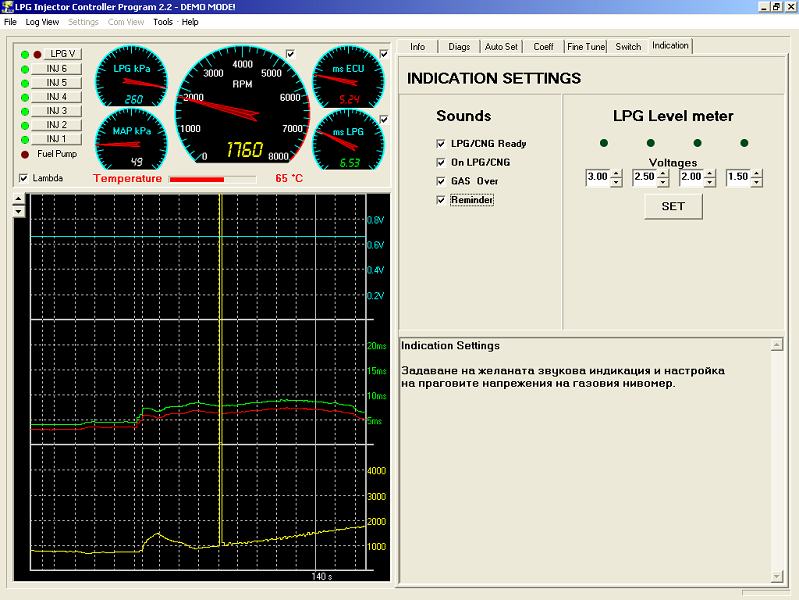Click the RPM tachometer gauge
799x600 pixels.
tap(242, 105)
